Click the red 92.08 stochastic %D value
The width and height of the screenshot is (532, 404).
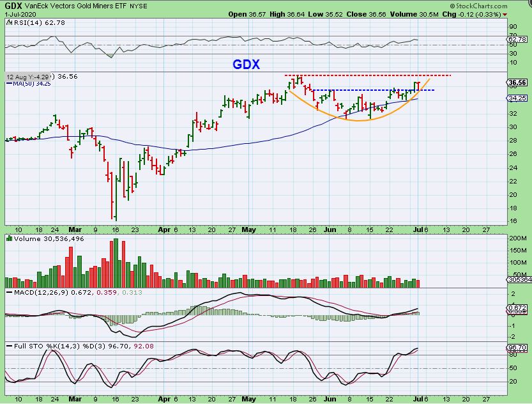[x=144, y=346]
